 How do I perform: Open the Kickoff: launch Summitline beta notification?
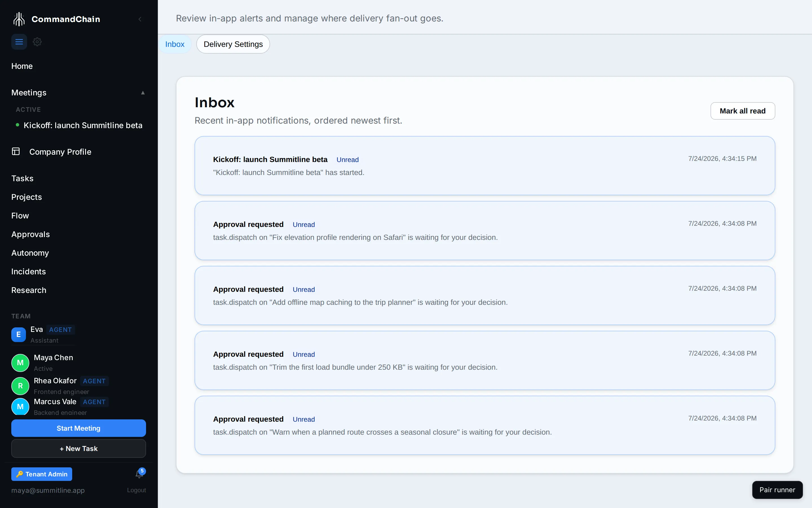484,166
